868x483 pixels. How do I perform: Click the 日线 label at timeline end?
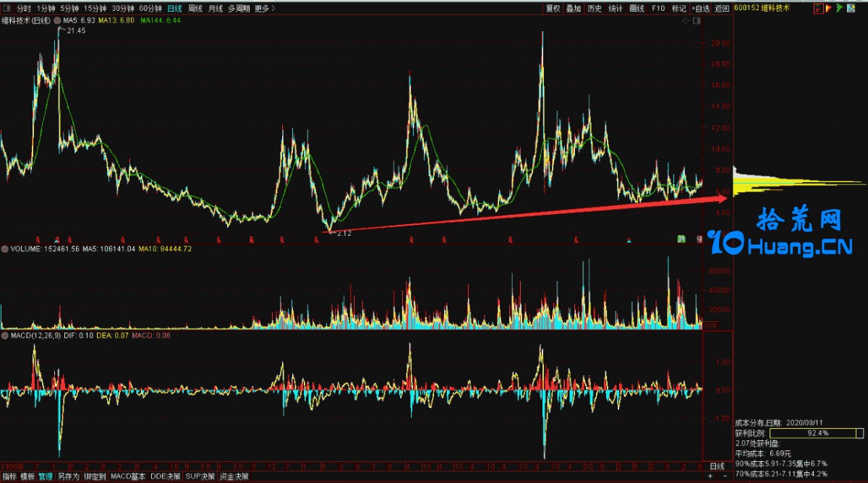pyautogui.click(x=717, y=466)
